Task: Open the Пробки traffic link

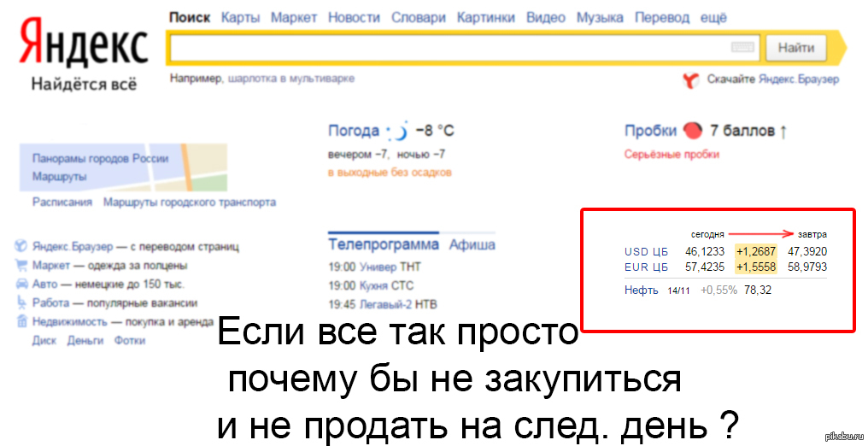Action: pyautogui.click(x=650, y=131)
